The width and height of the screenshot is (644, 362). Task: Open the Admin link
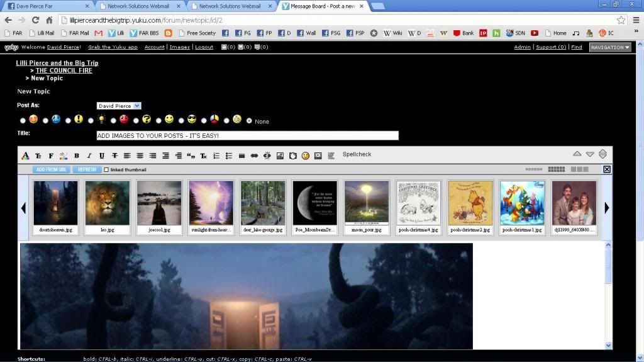pyautogui.click(x=522, y=47)
